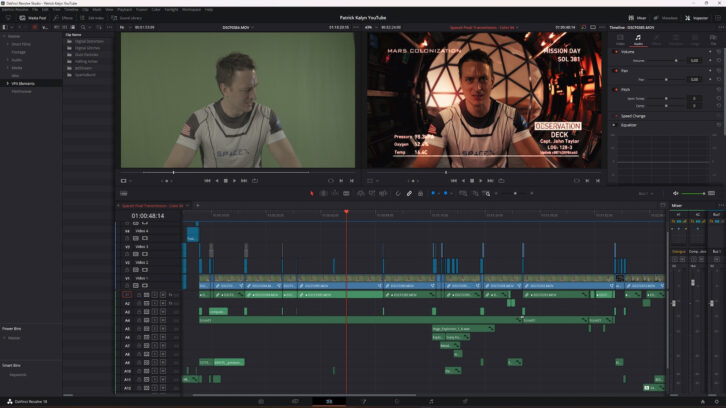Open the Metadata panel

tap(665, 18)
